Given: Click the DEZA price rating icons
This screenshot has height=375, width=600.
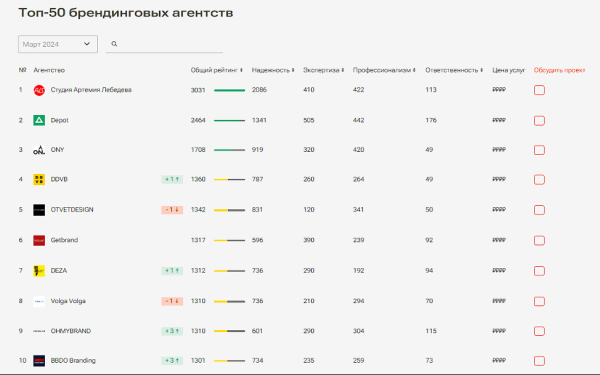Looking at the screenshot, I should [x=499, y=271].
